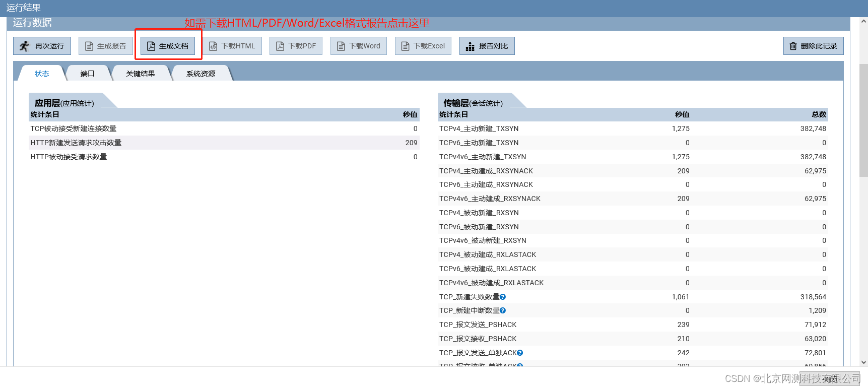
Task: Click the 下载Word download button
Action: [x=359, y=46]
